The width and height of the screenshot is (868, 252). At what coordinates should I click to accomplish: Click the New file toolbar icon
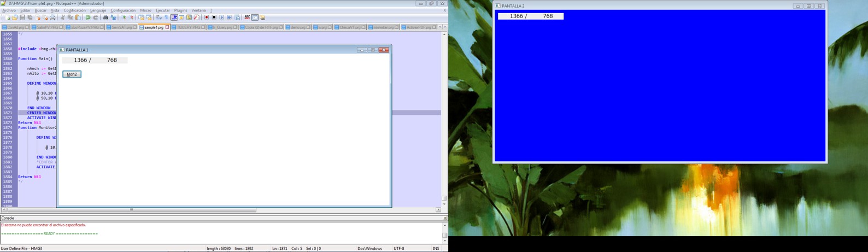pyautogui.click(x=7, y=17)
